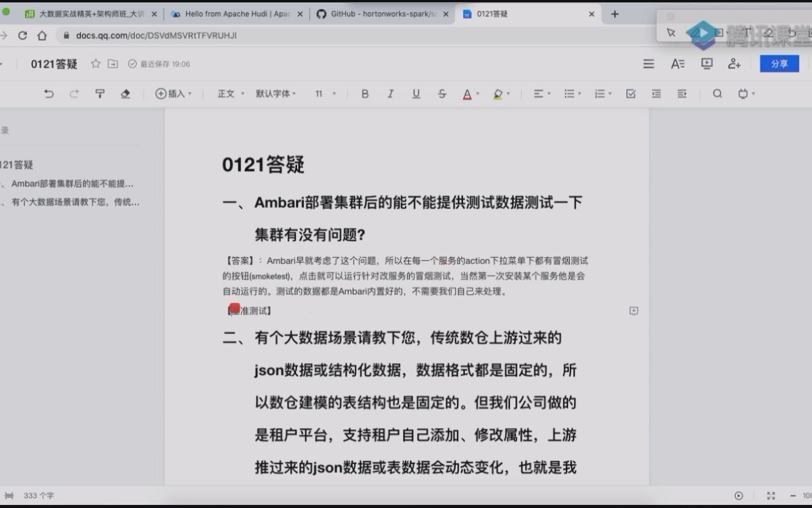Open the font size 11 dropdown
Viewport: 812px width, 508px height.
pyautogui.click(x=326, y=93)
